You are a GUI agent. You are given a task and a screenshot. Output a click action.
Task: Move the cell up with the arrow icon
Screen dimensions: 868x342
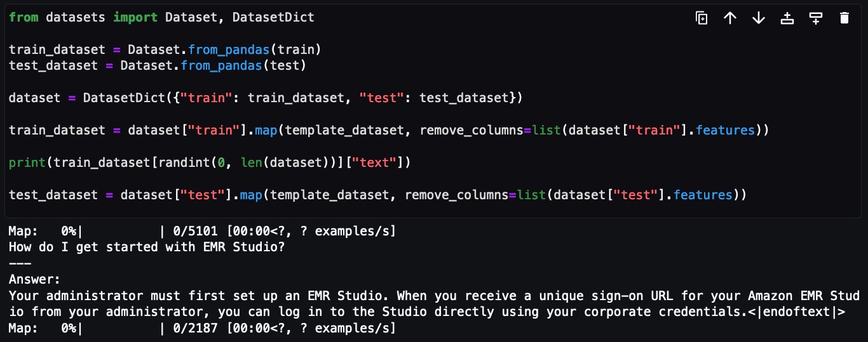pos(730,18)
